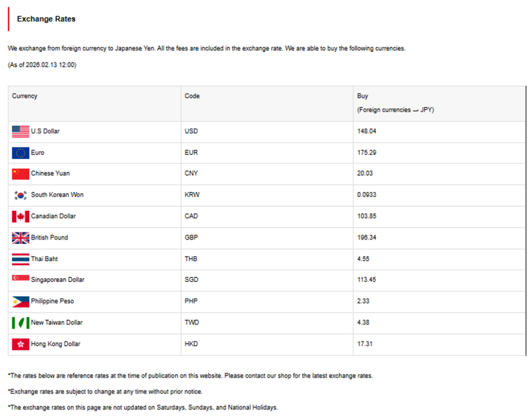The image size is (532, 419).
Task: Click the New Taiwan Dollar flag icon
Action: [x=21, y=323]
